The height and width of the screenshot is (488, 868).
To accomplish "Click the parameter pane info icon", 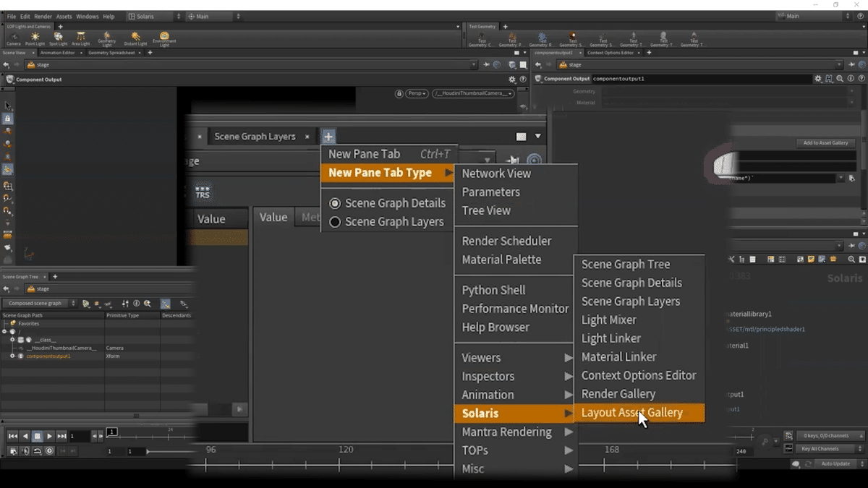I will pos(851,79).
